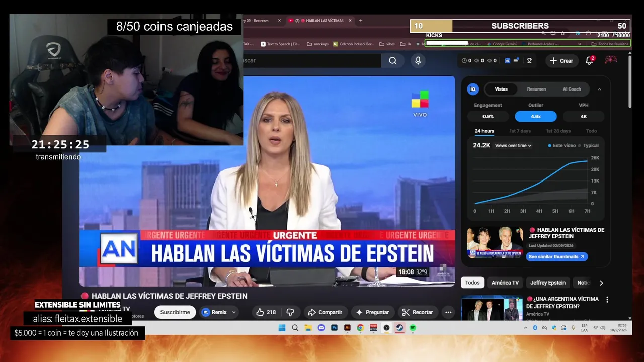644x362 pixels.
Task: Open Views over time dropdown
Action: [513, 145]
